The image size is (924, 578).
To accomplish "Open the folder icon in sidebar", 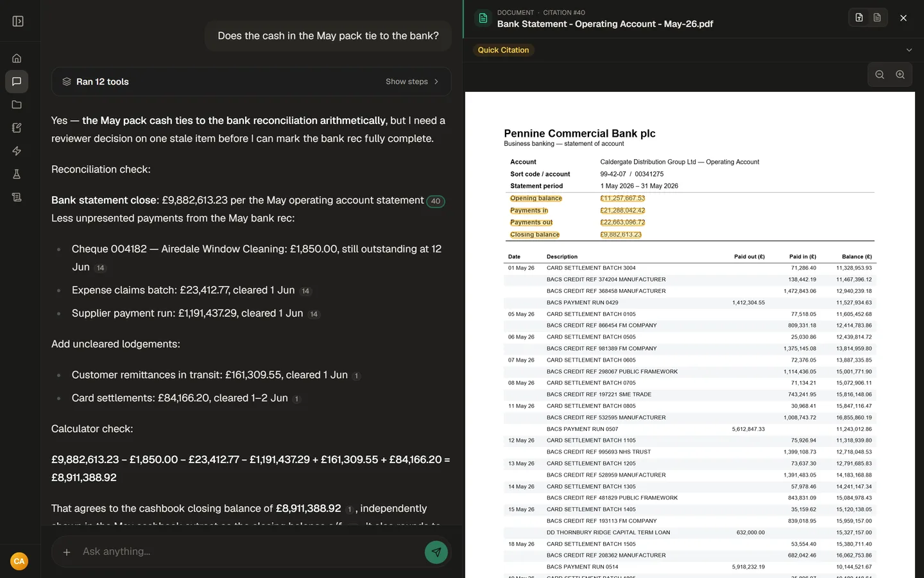I will click(x=17, y=105).
